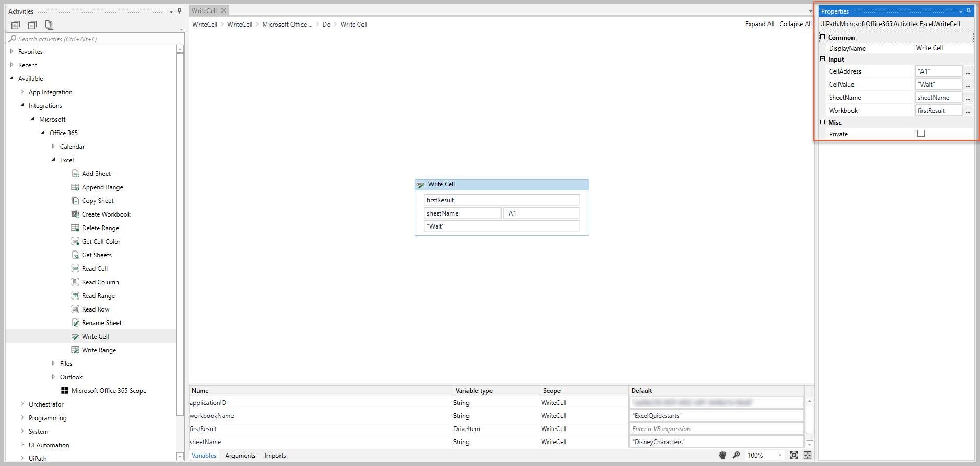Switch to the Imports tab
Viewport: 980px width, 466px height.
[275, 456]
